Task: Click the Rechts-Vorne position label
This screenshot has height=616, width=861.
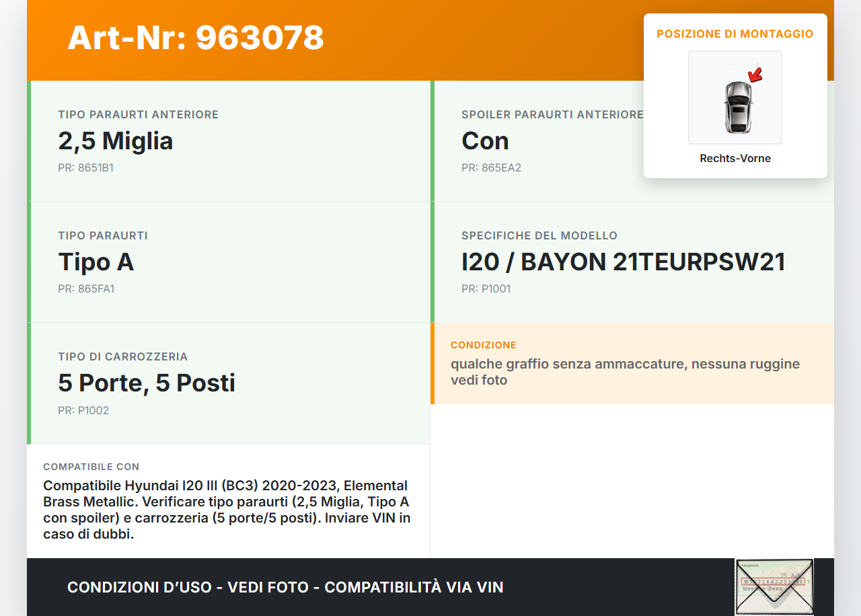Action: pyautogui.click(x=735, y=159)
